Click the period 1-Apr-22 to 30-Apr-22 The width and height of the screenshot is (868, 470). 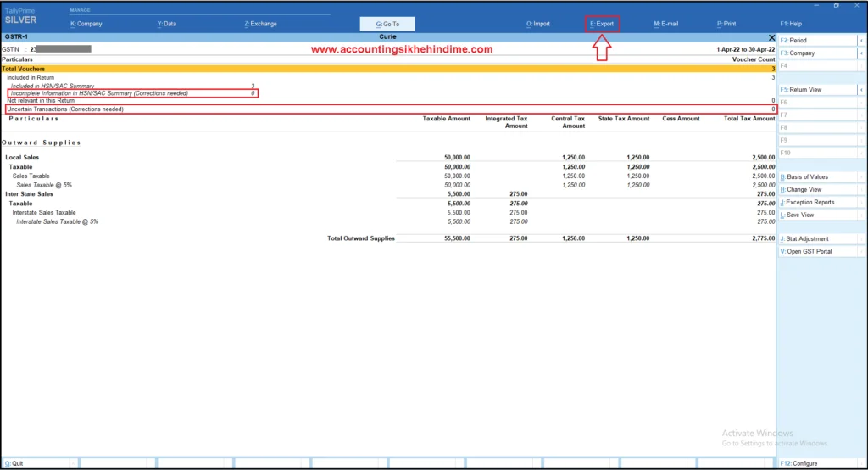pos(746,49)
